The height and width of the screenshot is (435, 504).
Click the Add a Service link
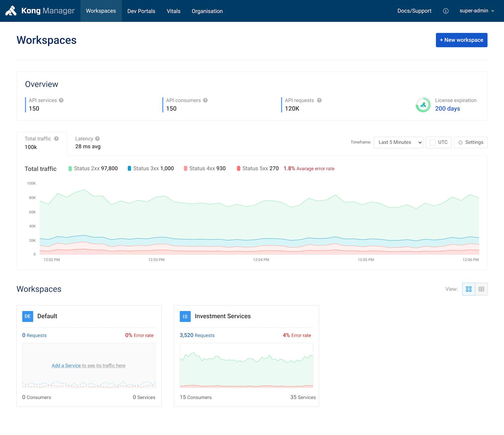(x=66, y=366)
